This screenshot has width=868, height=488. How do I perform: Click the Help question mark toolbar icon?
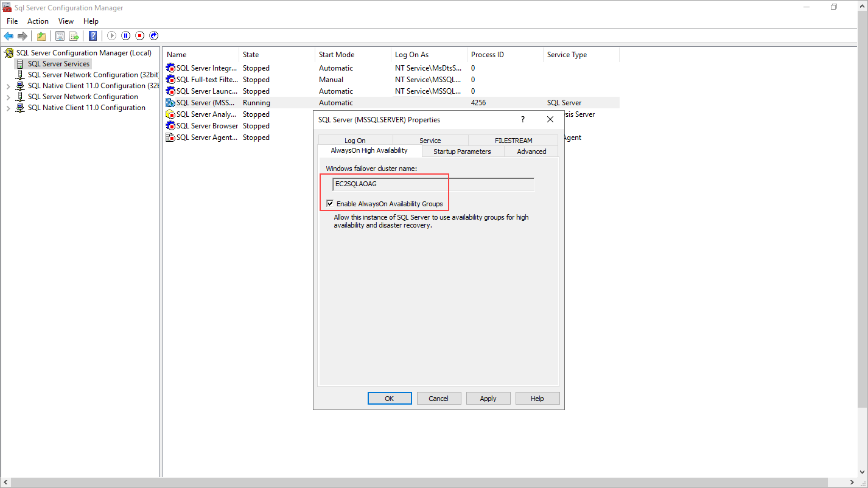coord(93,35)
